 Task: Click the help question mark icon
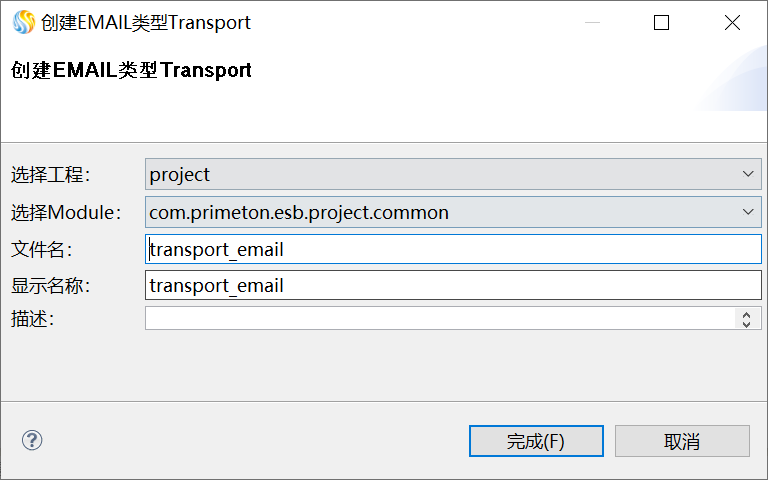32,440
